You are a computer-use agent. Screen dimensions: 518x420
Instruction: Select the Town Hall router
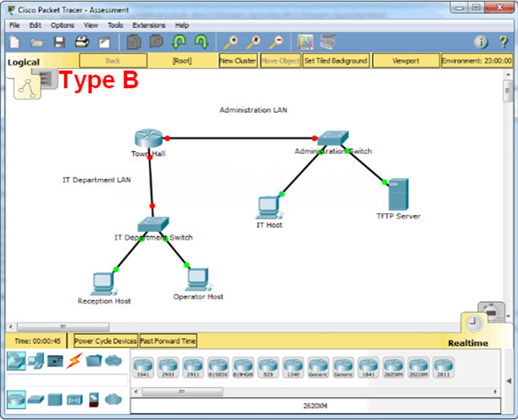pyautogui.click(x=149, y=138)
